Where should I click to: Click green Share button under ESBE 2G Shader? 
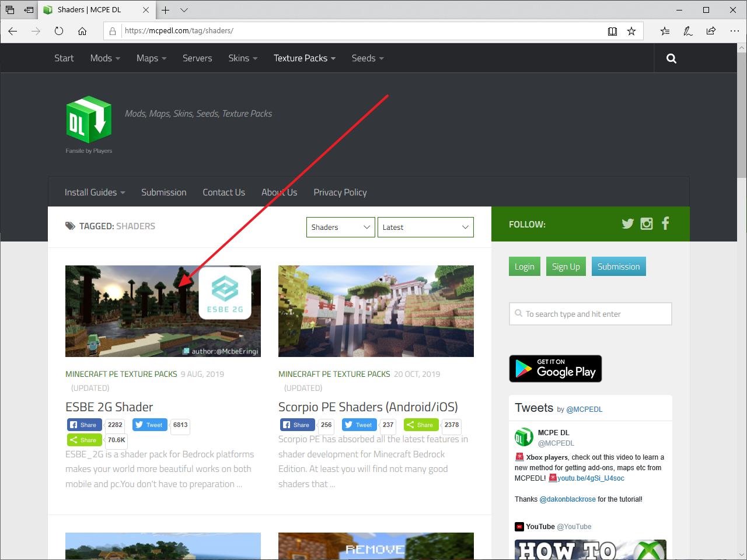84,440
